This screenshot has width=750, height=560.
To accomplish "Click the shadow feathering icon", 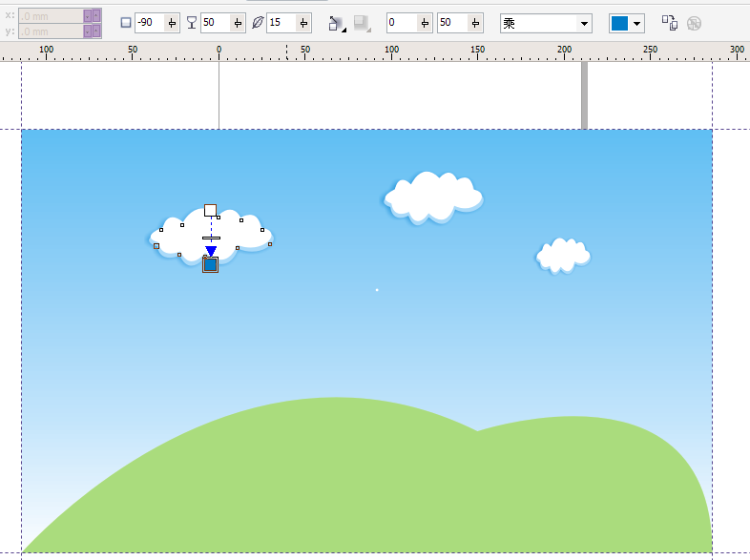I will point(258,23).
